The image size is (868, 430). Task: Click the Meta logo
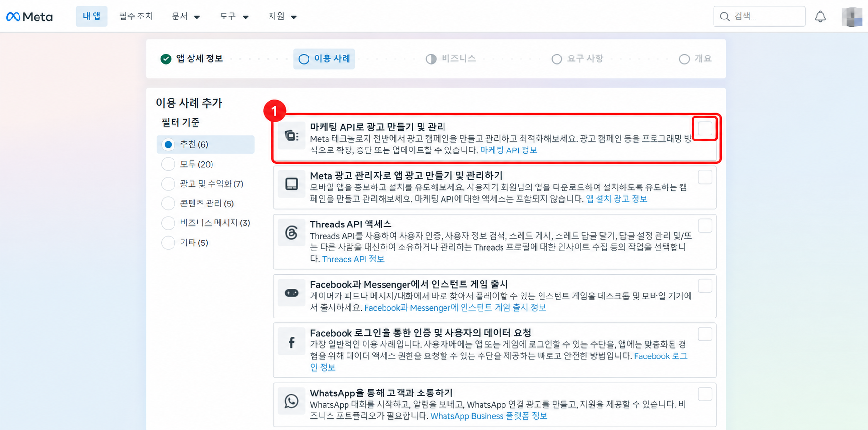pos(29,17)
